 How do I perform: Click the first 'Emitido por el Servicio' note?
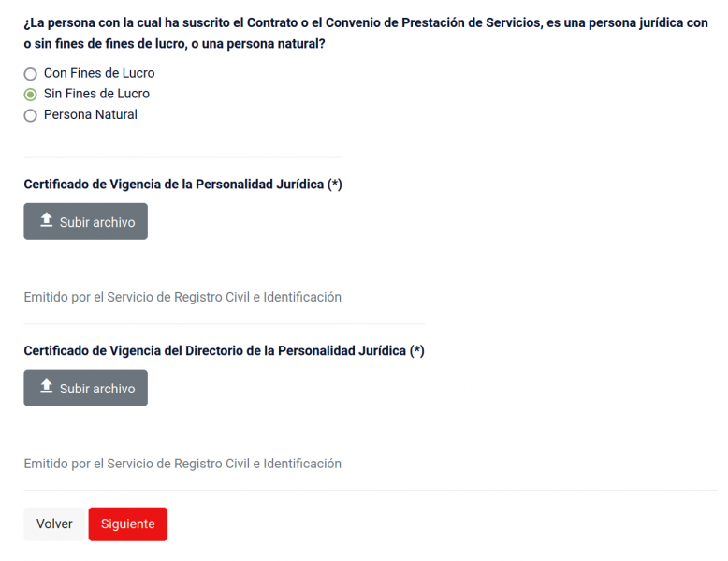pyautogui.click(x=182, y=297)
